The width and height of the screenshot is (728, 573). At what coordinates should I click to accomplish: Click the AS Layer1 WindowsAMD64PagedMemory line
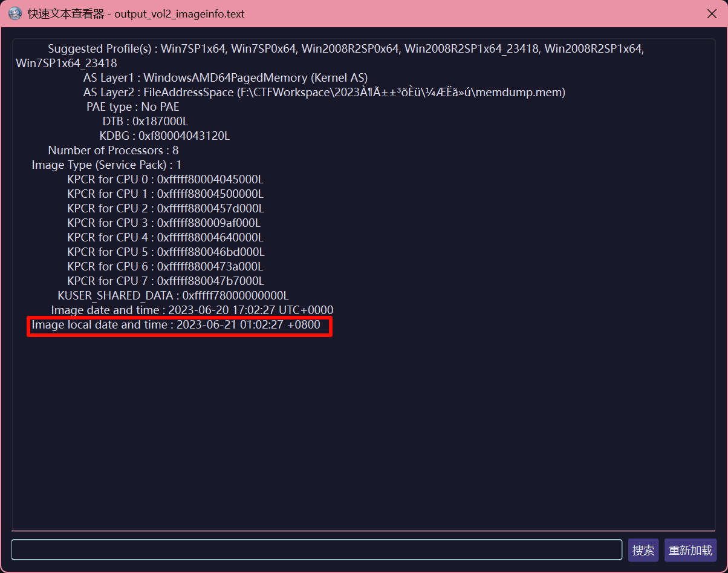pyautogui.click(x=226, y=77)
